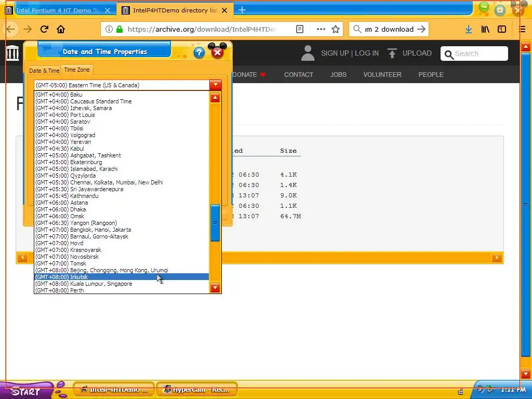
Task: Choose (GMT+08:00) Perth time zone
Action: pyautogui.click(x=122, y=290)
